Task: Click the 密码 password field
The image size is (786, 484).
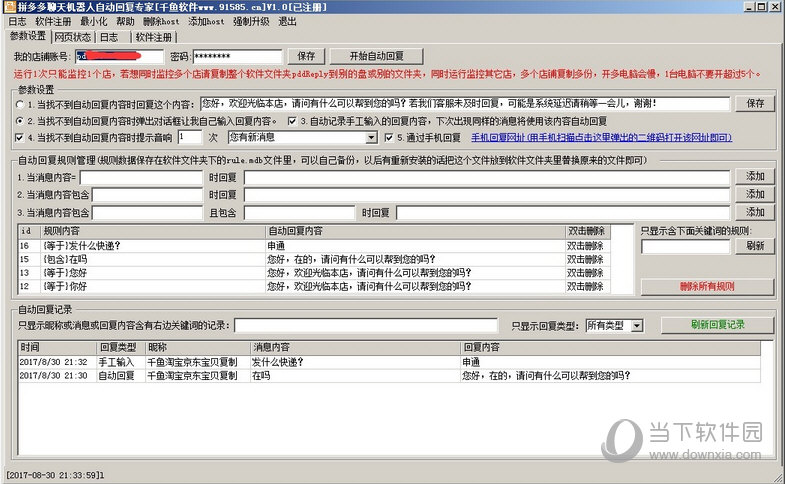Action: click(x=237, y=56)
